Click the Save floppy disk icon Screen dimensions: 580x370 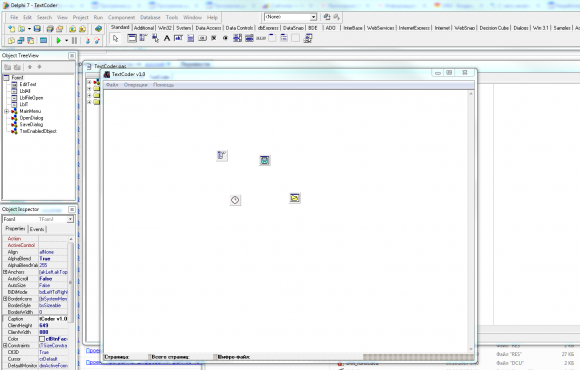pos(37,28)
